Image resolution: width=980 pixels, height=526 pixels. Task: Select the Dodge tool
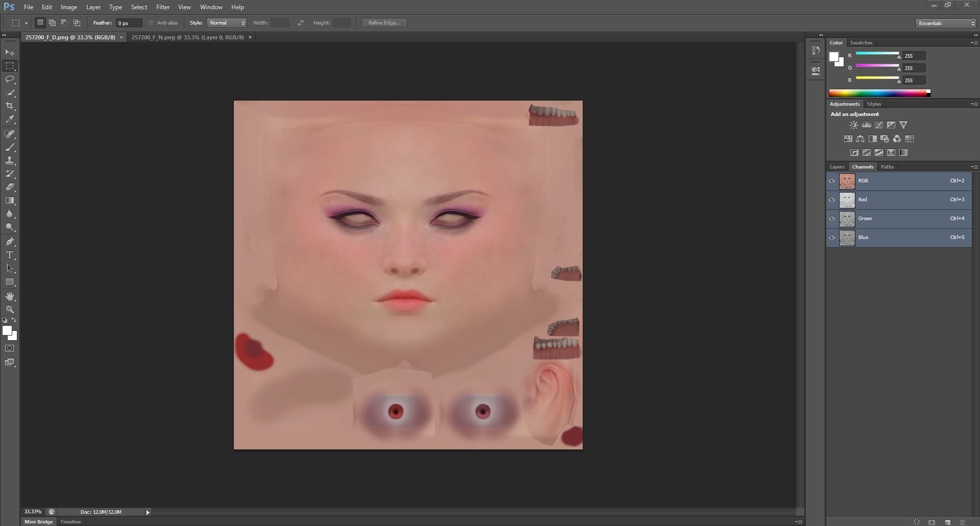click(10, 227)
